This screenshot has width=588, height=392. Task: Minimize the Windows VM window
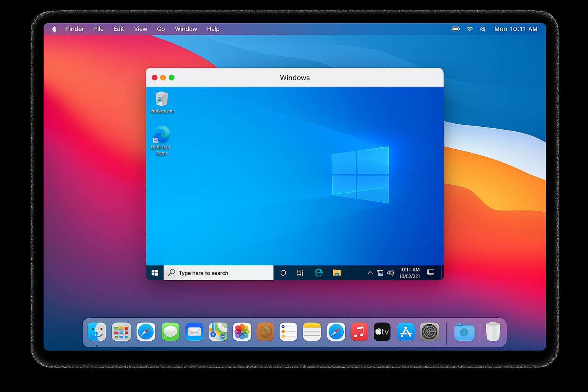[x=163, y=78]
